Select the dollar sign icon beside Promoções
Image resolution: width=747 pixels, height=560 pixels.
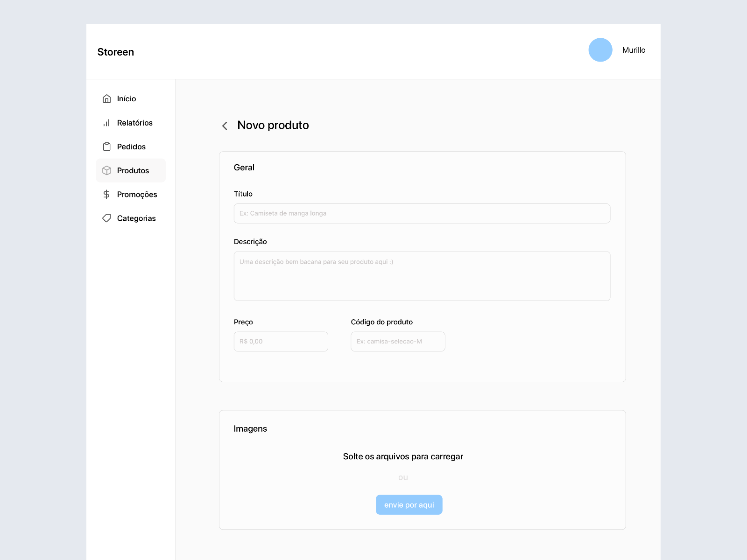coord(107,194)
